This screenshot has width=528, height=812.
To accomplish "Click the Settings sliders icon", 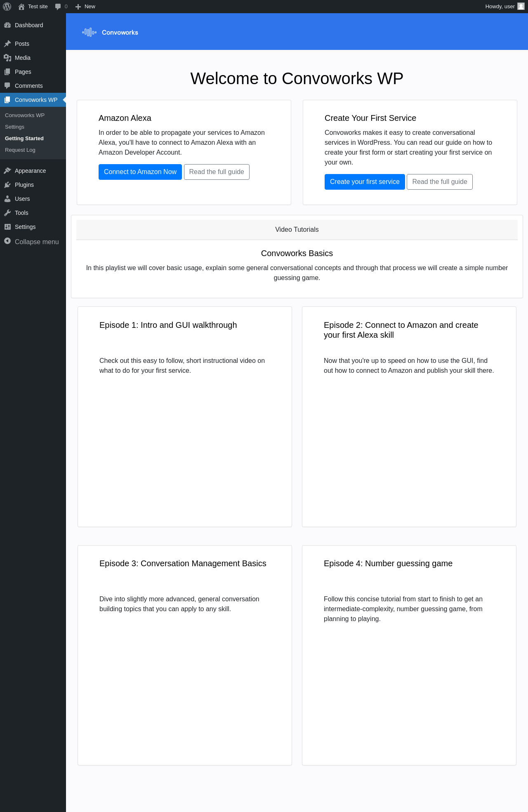I will (7, 227).
